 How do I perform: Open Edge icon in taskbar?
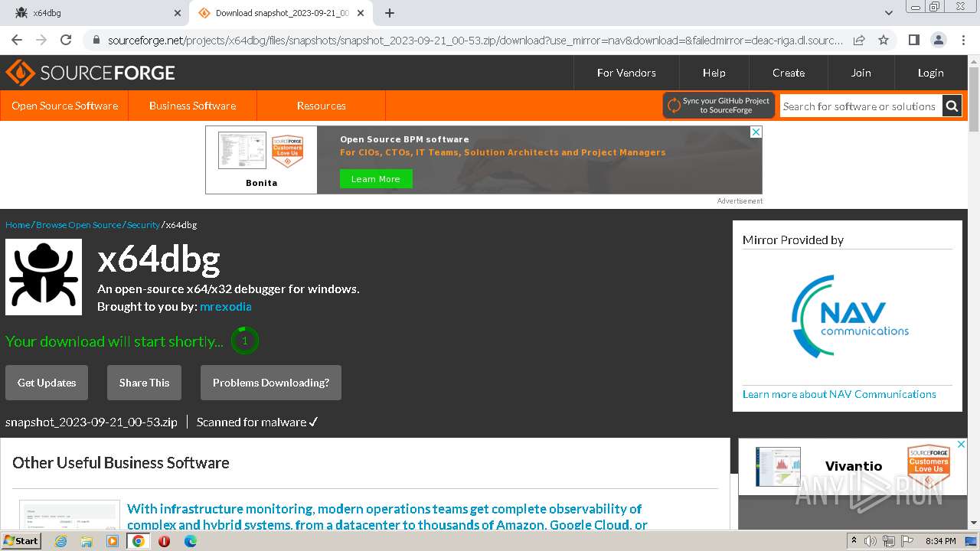(x=190, y=541)
